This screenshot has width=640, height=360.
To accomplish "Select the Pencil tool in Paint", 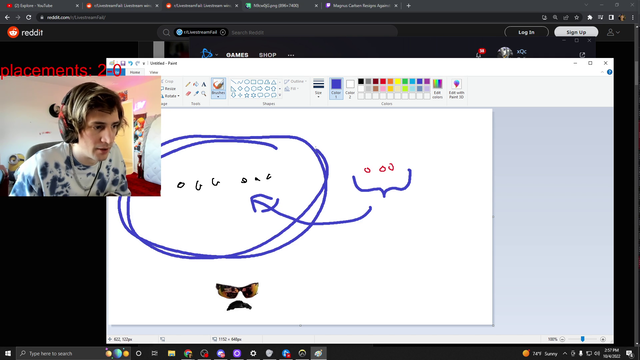I will pos(188,84).
